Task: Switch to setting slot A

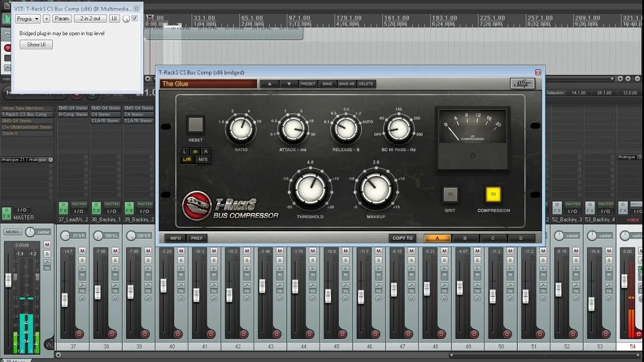Action: 437,238
